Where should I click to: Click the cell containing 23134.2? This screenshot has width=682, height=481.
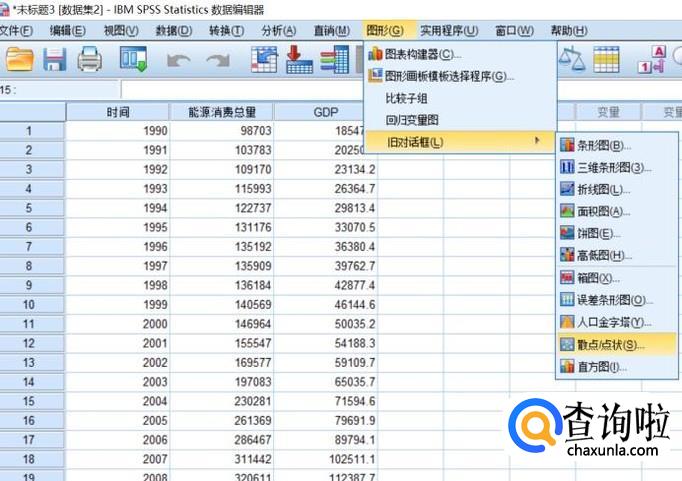click(x=326, y=169)
